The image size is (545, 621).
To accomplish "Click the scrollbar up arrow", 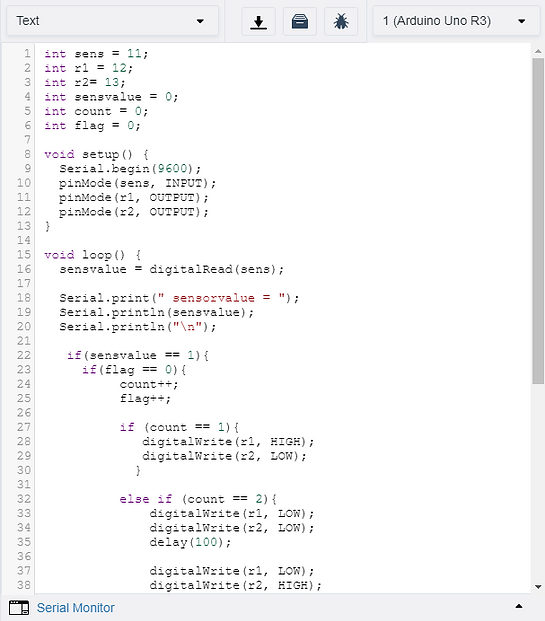I will click(x=538, y=51).
